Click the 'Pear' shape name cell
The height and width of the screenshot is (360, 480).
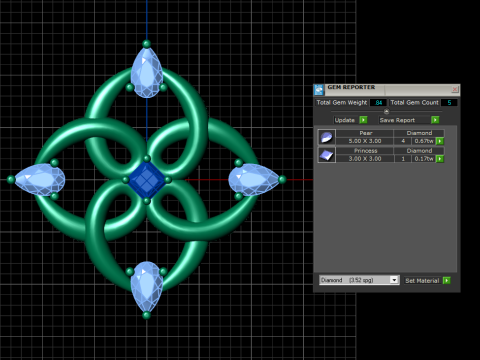(x=365, y=133)
